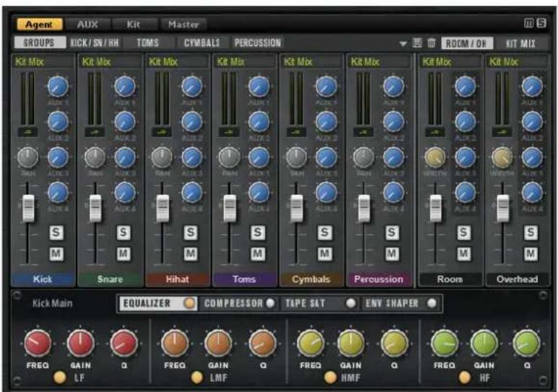Solo the Kick channel
Screen dimensions: 558x392
coord(56,232)
